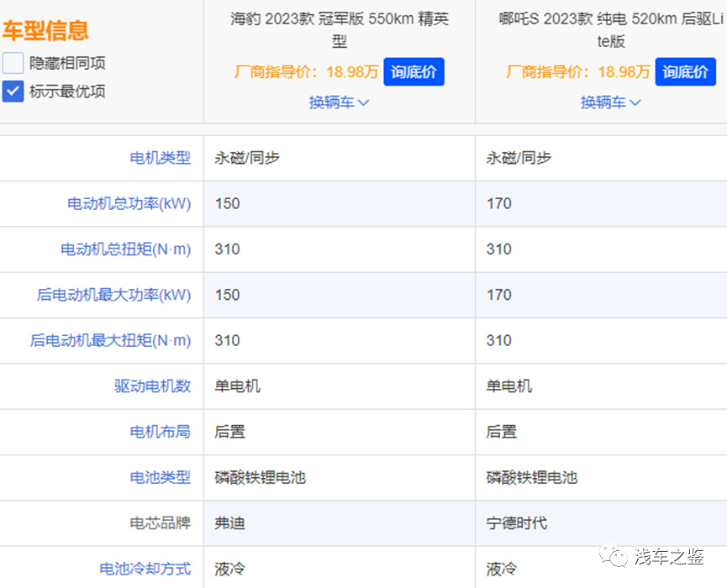Enable the 隐藏相同项 checkbox
This screenshot has width=727, height=588.
(x=13, y=63)
